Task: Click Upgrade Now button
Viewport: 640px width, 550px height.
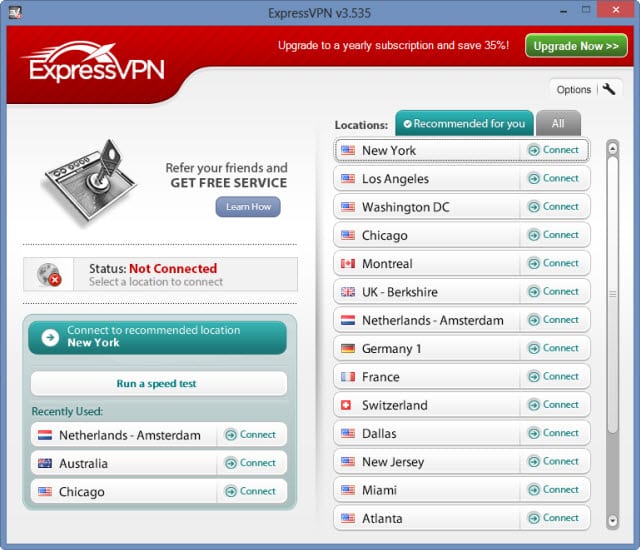Action: coord(576,46)
